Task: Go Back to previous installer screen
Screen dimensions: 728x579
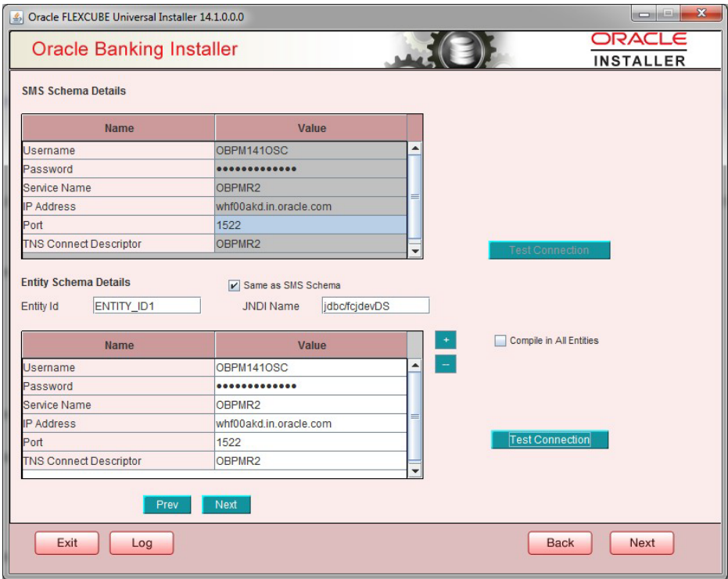Action: click(x=560, y=543)
